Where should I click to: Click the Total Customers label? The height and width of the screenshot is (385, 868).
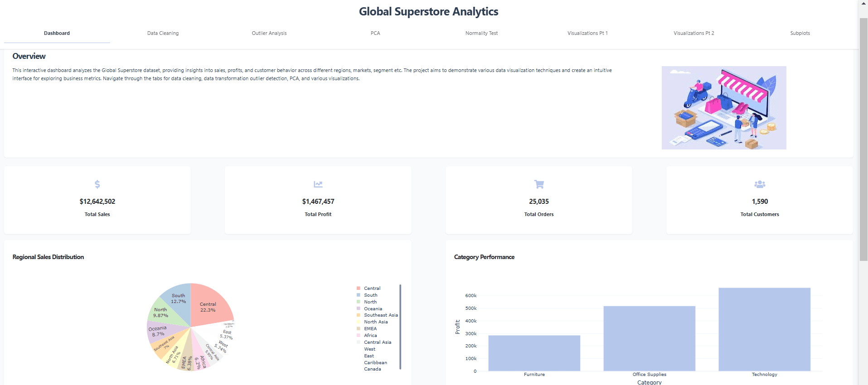pos(760,214)
